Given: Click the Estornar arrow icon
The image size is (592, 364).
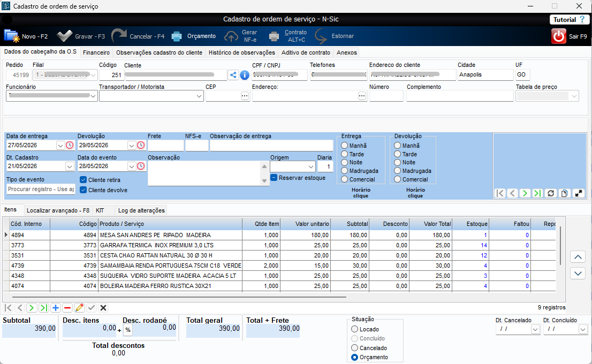Looking at the screenshot, I should [321, 36].
